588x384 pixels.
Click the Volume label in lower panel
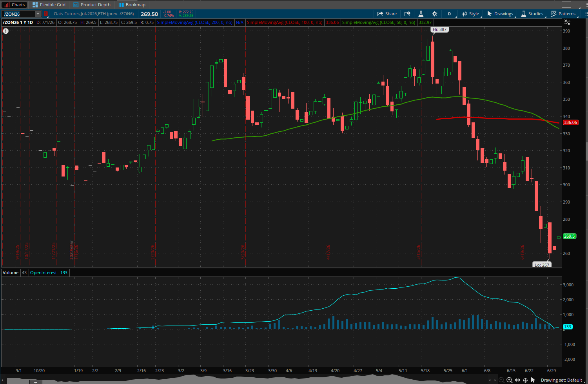click(x=11, y=273)
